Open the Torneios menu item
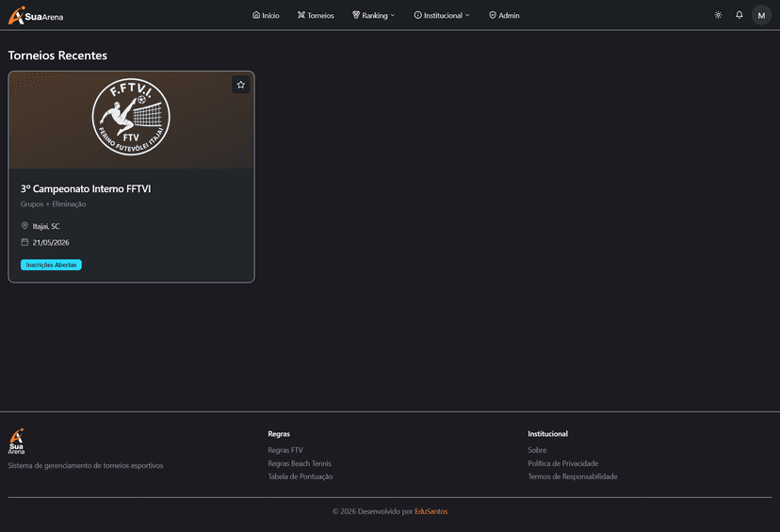 [316, 15]
